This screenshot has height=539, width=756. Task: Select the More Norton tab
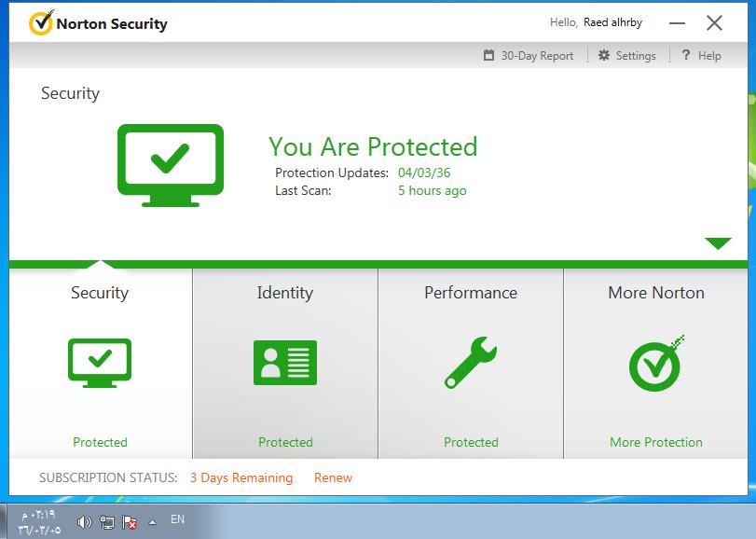coord(655,364)
